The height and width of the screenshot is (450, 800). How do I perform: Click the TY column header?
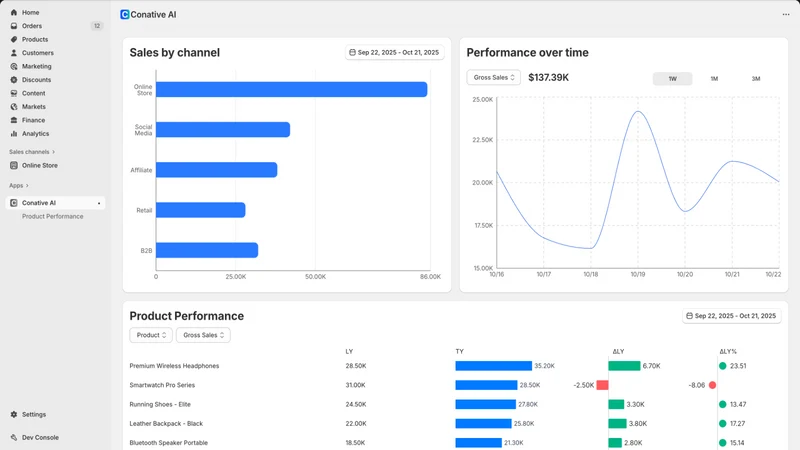point(459,352)
